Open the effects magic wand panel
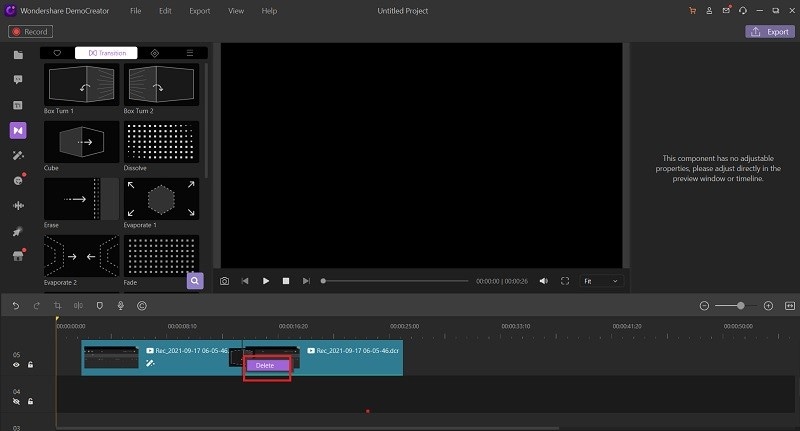 point(18,155)
